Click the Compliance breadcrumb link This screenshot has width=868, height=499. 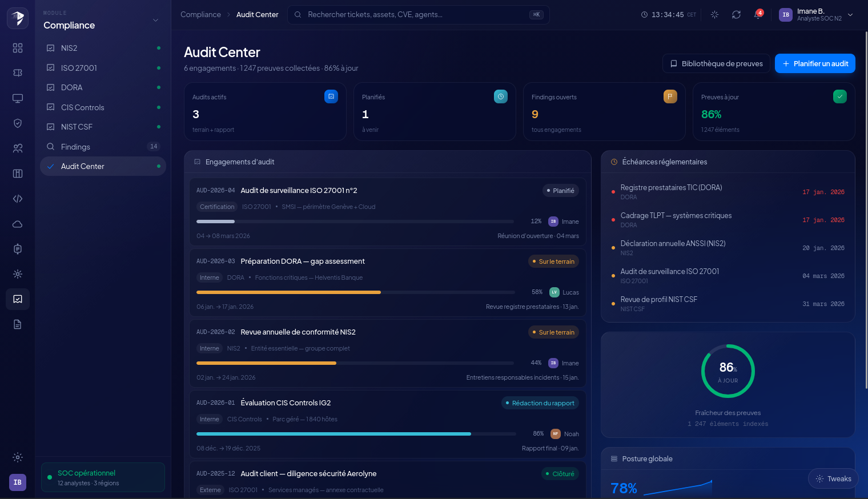pos(200,15)
